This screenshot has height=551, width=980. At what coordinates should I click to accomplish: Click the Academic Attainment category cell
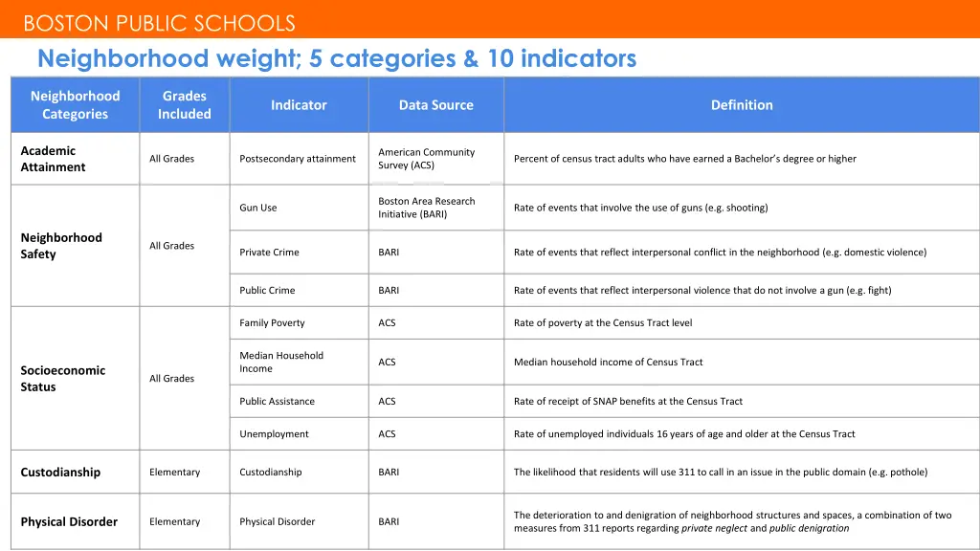click(54, 159)
